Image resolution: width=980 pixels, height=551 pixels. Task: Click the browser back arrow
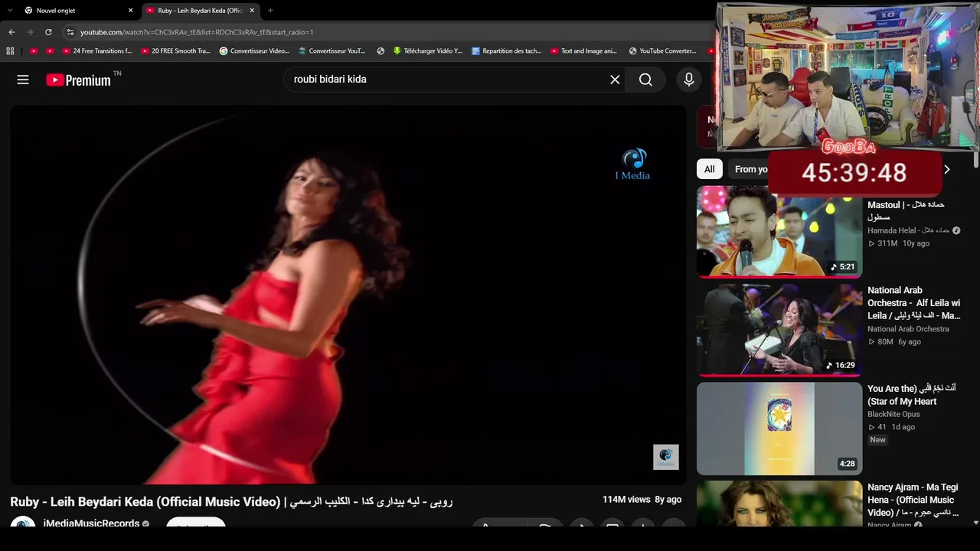(x=11, y=32)
